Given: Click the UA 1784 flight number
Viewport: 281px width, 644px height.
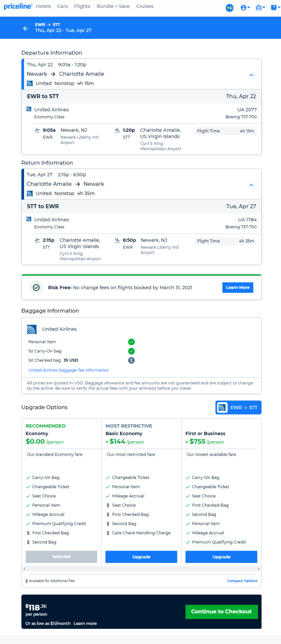Looking at the screenshot, I should click(247, 220).
